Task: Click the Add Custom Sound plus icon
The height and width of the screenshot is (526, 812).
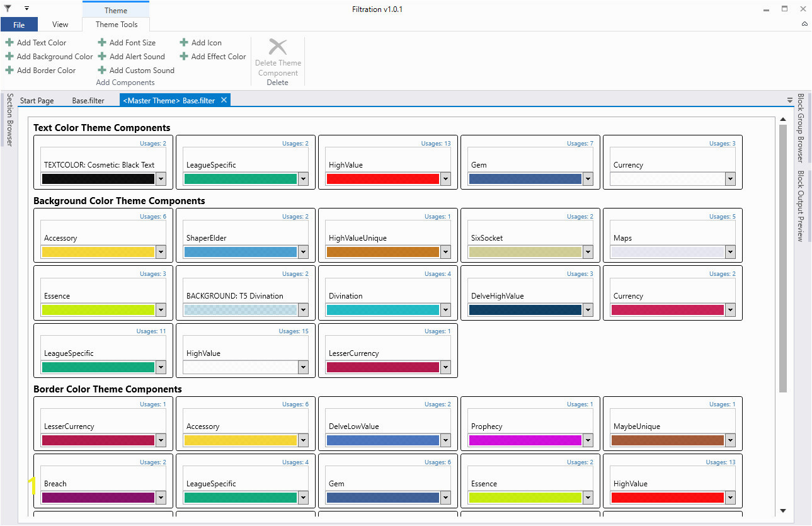Action: point(102,71)
